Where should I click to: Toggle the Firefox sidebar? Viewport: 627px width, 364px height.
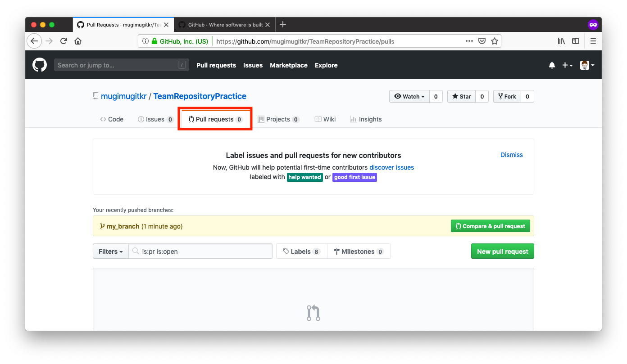576,41
